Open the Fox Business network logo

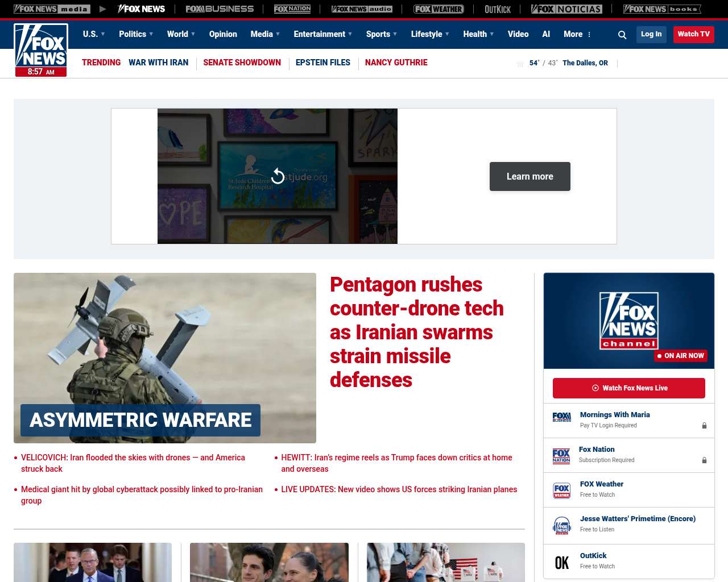click(x=220, y=9)
